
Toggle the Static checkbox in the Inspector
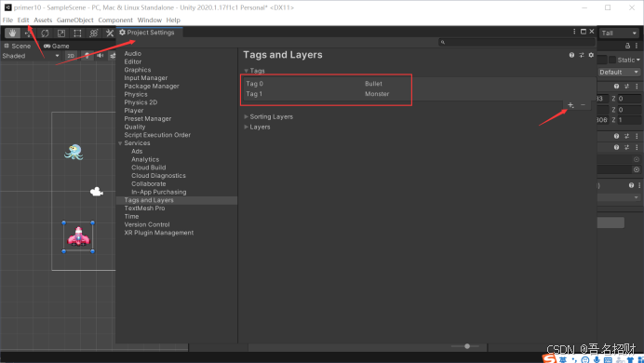[x=612, y=60]
